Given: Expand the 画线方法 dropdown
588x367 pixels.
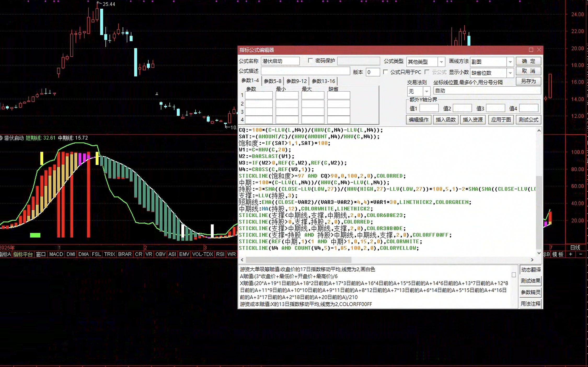Looking at the screenshot, I should pyautogui.click(x=510, y=62).
